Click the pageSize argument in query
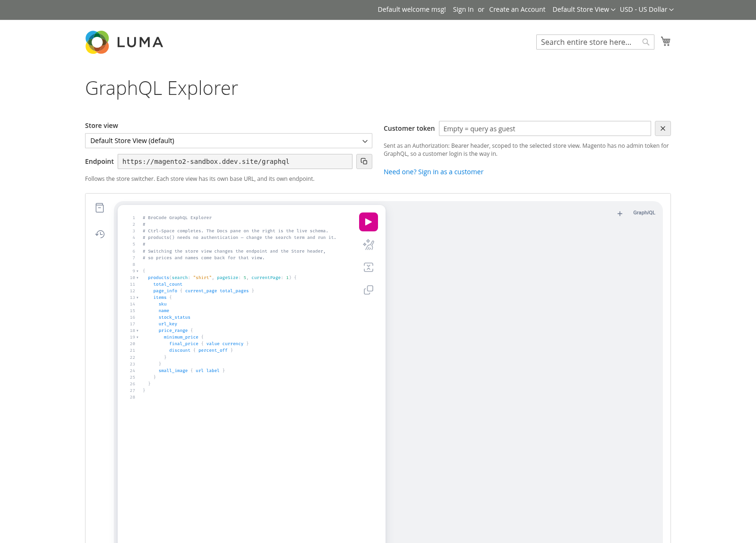The image size is (756, 543). point(228,278)
